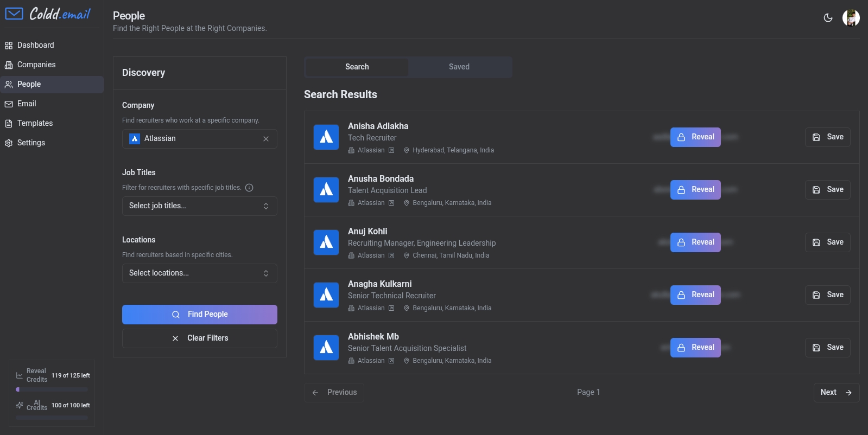The width and height of the screenshot is (868, 435).
Task: Open Templates in the sidebar
Action: pyautogui.click(x=52, y=123)
